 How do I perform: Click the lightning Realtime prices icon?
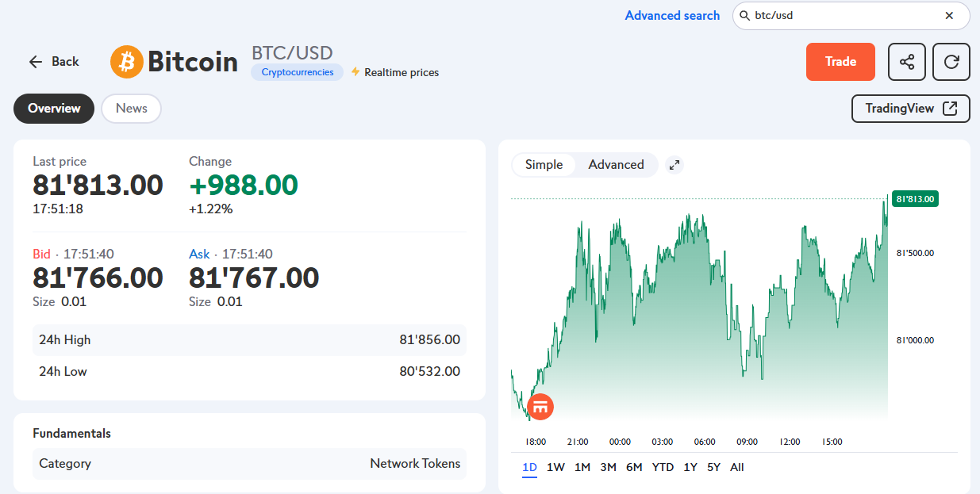coord(355,71)
